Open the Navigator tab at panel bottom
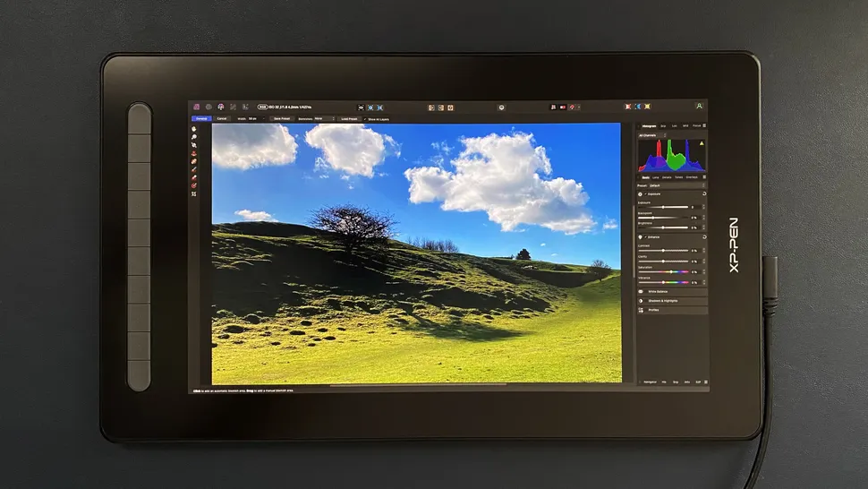 [x=650, y=382]
